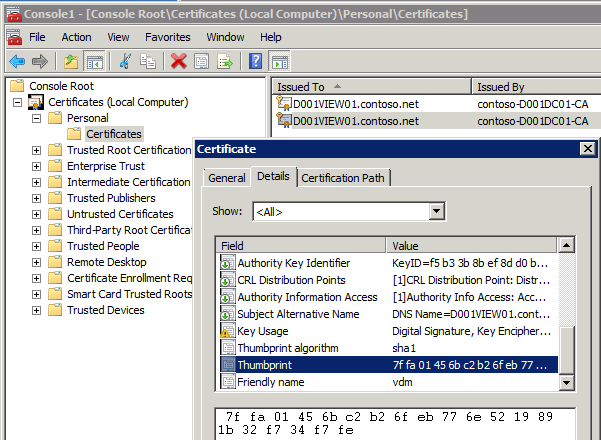Open the Window menu
The width and height of the screenshot is (601, 440).
click(225, 37)
